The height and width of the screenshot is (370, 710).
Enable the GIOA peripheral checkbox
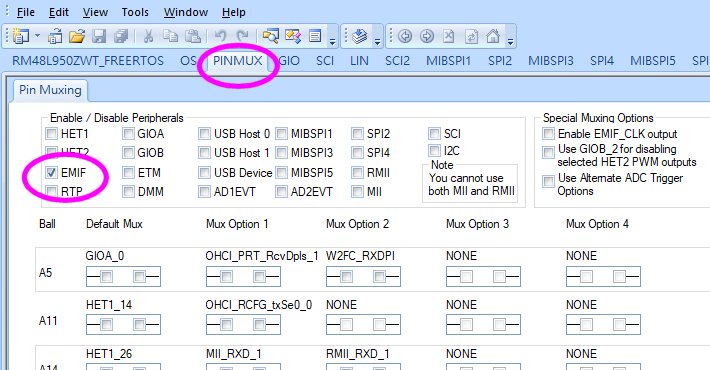(x=129, y=134)
